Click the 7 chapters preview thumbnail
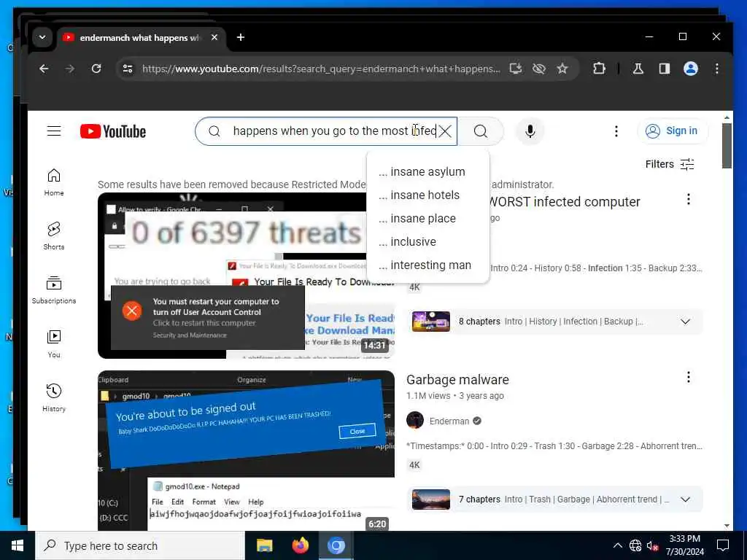This screenshot has height=560, width=747. 430,499
